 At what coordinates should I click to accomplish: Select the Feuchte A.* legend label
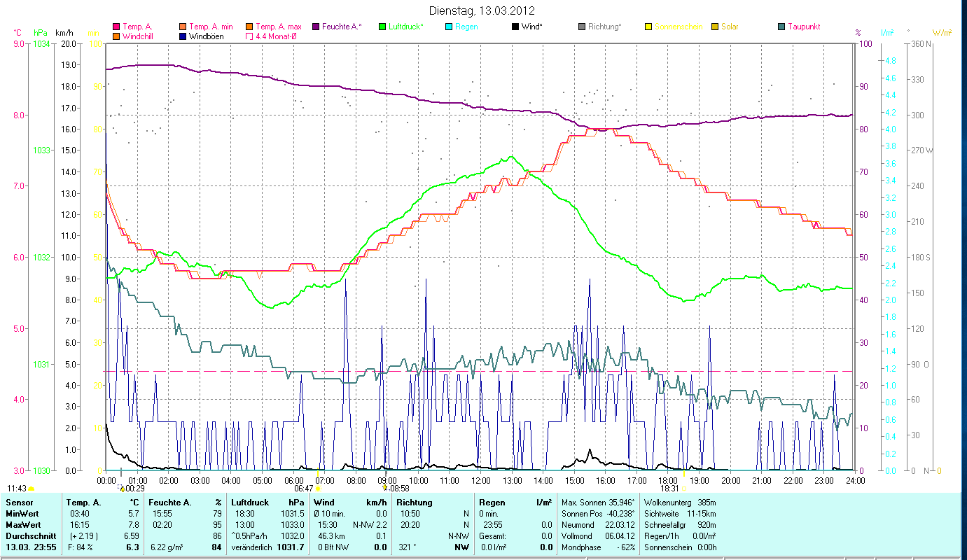tap(342, 27)
